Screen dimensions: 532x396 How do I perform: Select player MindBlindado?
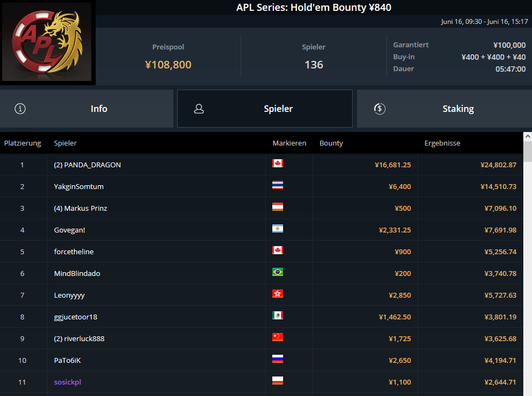77,273
